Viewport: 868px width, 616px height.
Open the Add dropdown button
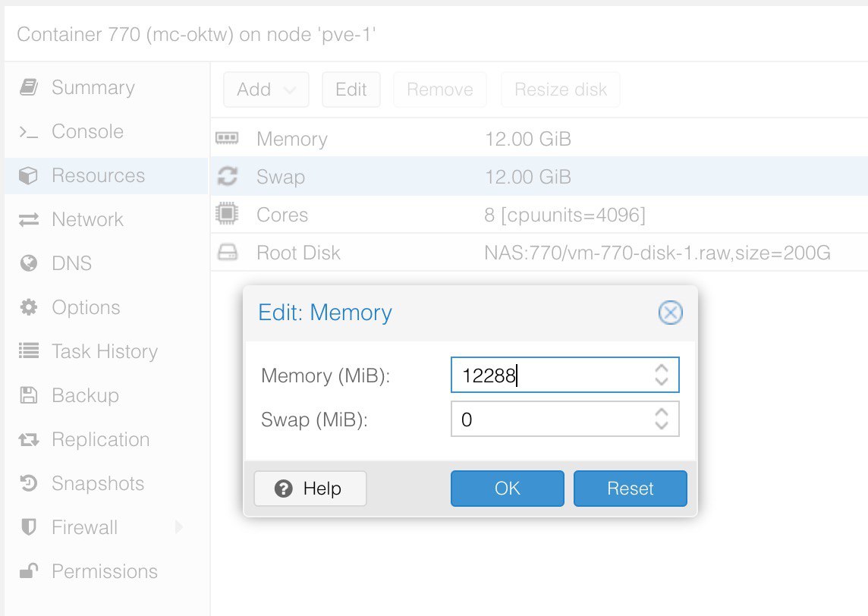pyautogui.click(x=266, y=89)
